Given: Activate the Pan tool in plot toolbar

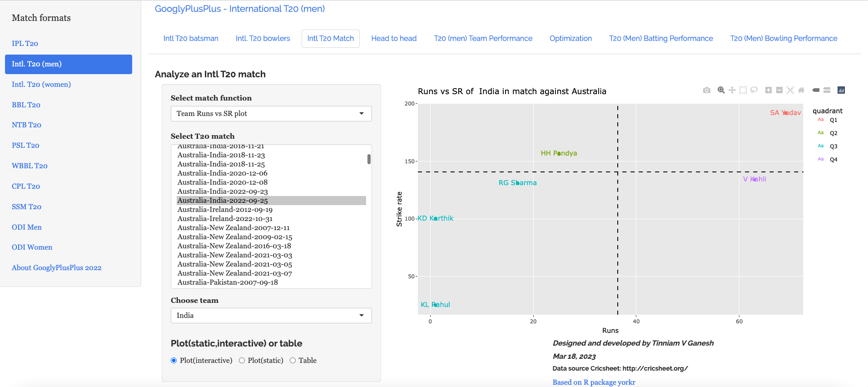Looking at the screenshot, I should (732, 90).
